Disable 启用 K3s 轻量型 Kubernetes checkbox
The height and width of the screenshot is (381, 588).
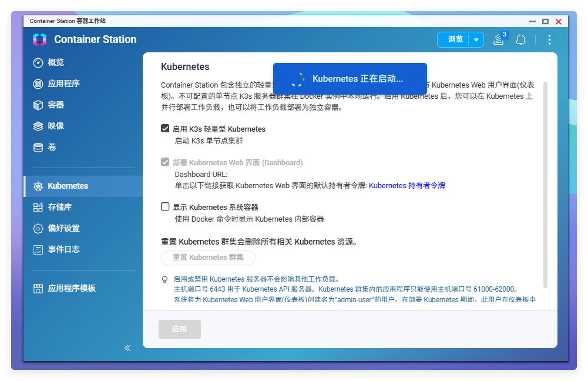[165, 129]
